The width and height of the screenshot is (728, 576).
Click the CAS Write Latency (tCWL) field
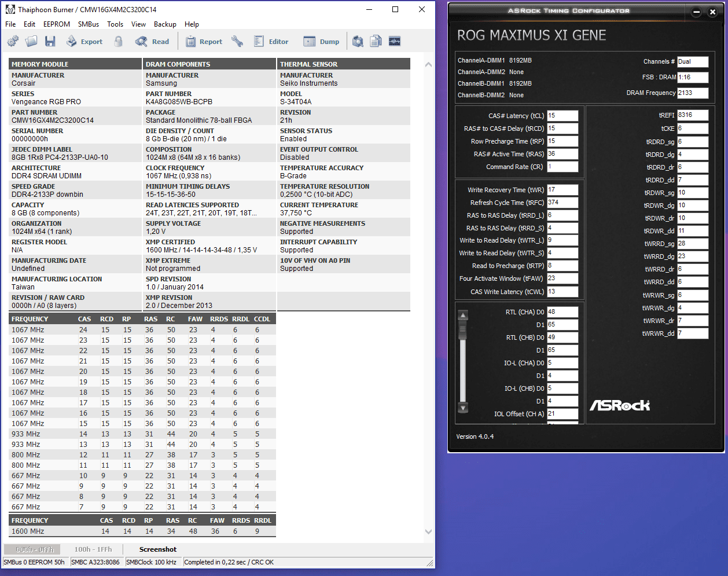562,292
